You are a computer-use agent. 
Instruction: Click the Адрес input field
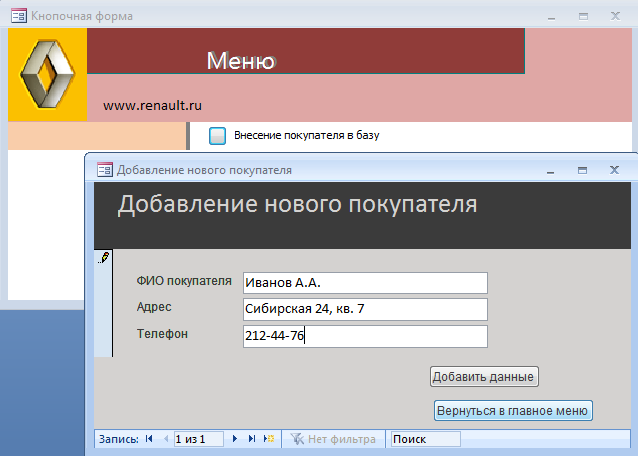point(365,309)
